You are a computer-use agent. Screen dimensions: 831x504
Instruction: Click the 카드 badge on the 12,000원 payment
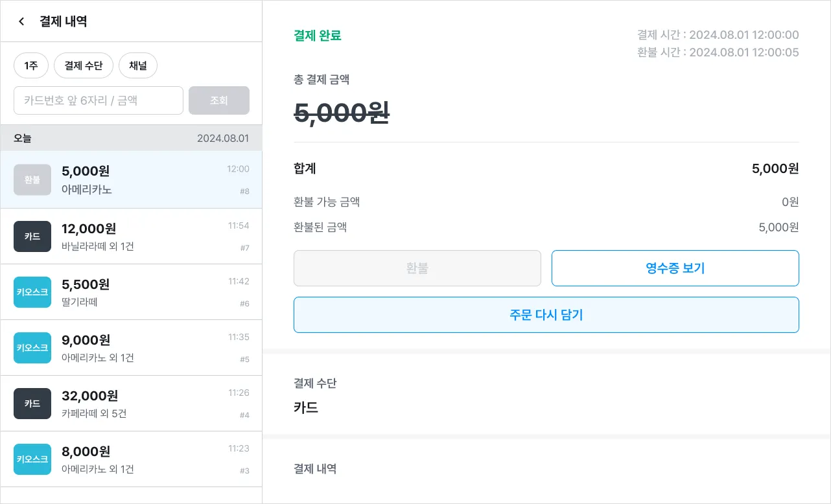pos(32,236)
